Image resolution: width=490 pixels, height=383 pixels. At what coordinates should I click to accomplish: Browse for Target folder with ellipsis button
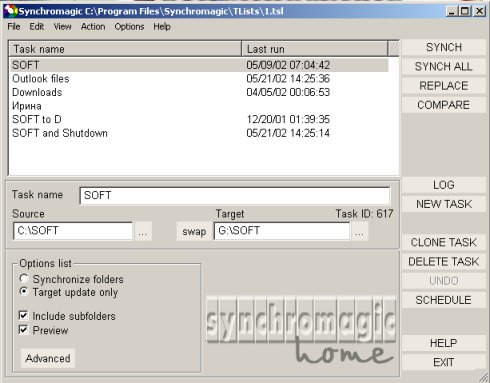pos(359,231)
